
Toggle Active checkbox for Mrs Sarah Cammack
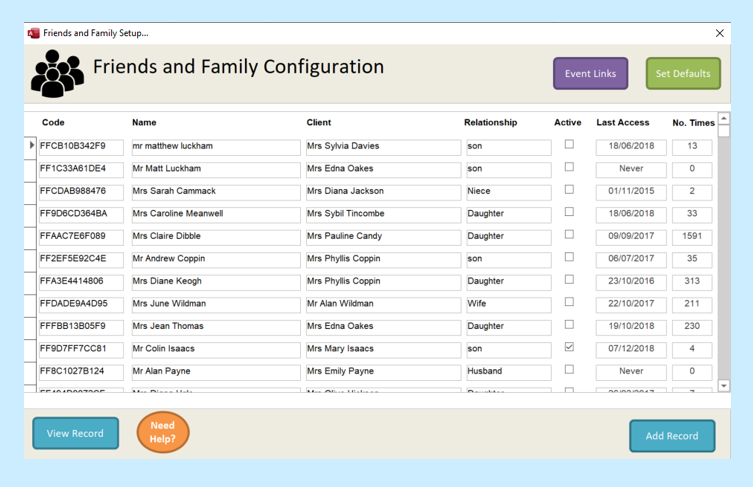[x=569, y=189]
